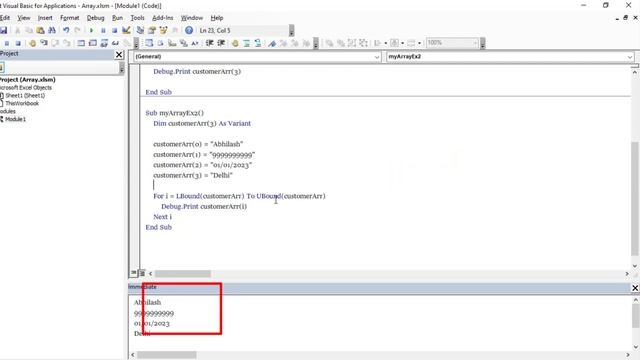
Task: Open the Immediate Window toolbar icon
Action: pyautogui.click(x=93, y=43)
